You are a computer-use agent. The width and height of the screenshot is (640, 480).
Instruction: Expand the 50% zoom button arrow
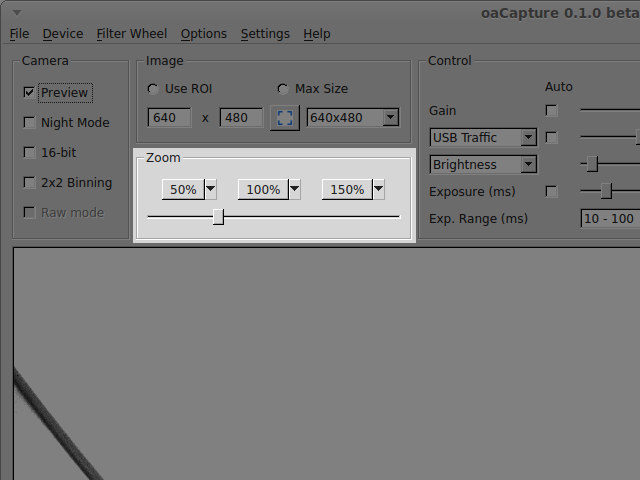(x=211, y=189)
